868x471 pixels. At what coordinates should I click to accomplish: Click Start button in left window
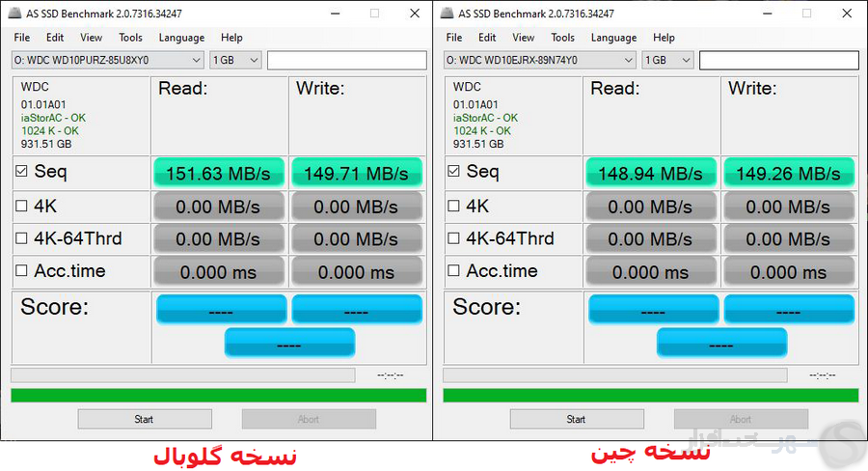(x=145, y=419)
